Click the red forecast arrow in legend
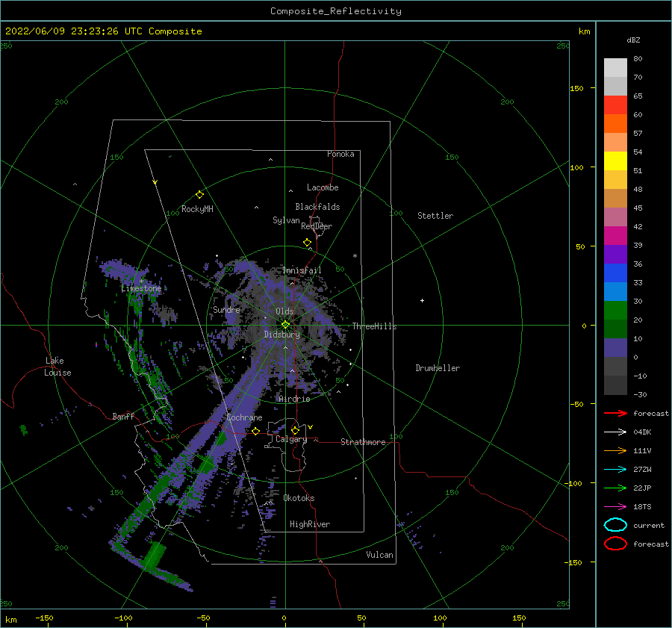 (615, 413)
